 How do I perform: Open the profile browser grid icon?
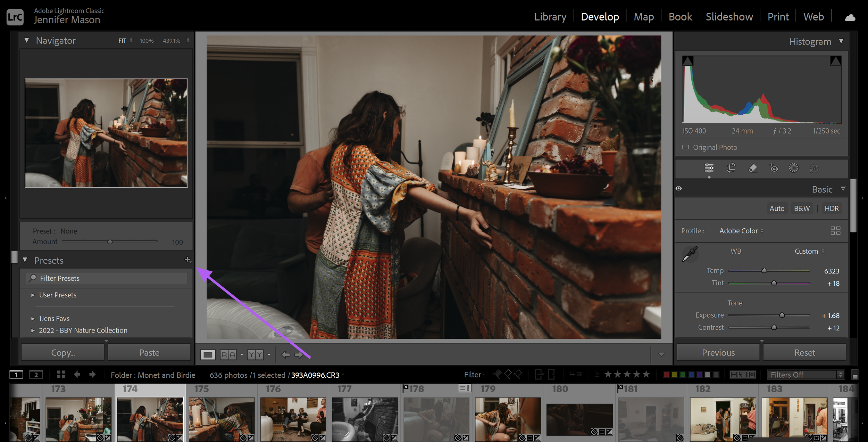[835, 230]
